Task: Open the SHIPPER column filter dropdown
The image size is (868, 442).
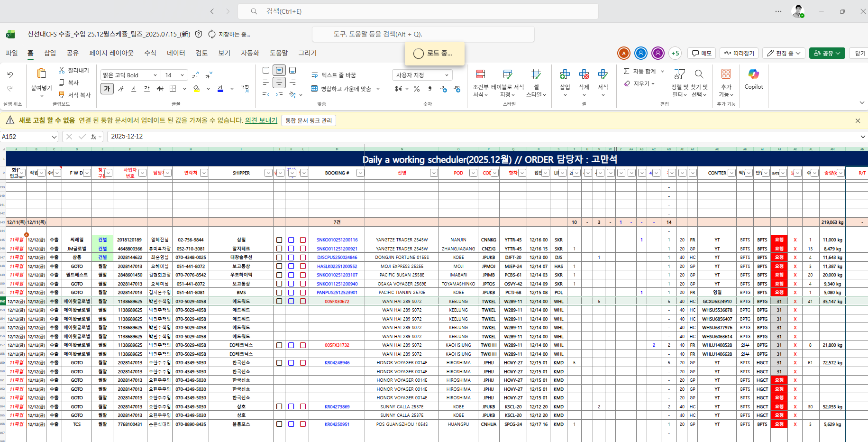Action: [x=268, y=173]
